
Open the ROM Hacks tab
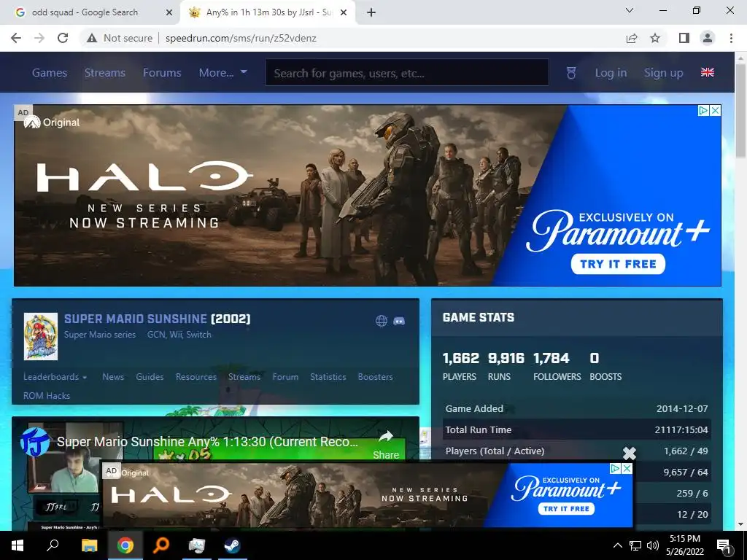47,396
